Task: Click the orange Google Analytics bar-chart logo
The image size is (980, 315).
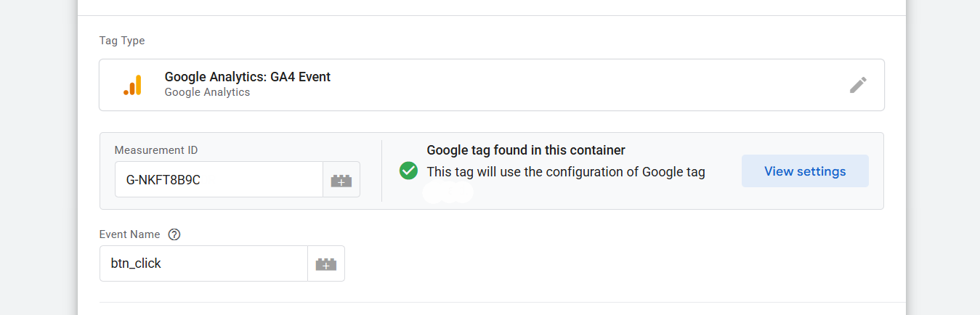Action: click(x=133, y=85)
